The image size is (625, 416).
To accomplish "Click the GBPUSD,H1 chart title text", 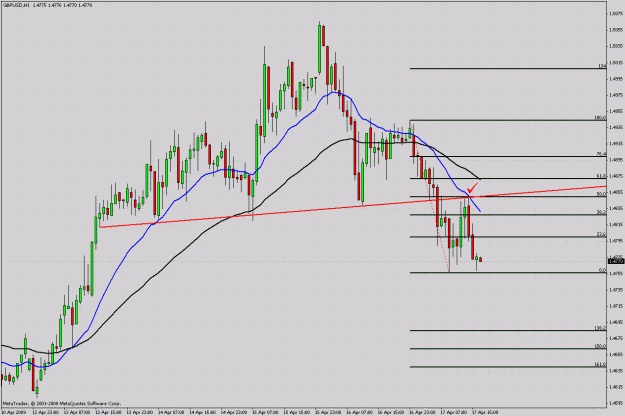I will (16, 5).
